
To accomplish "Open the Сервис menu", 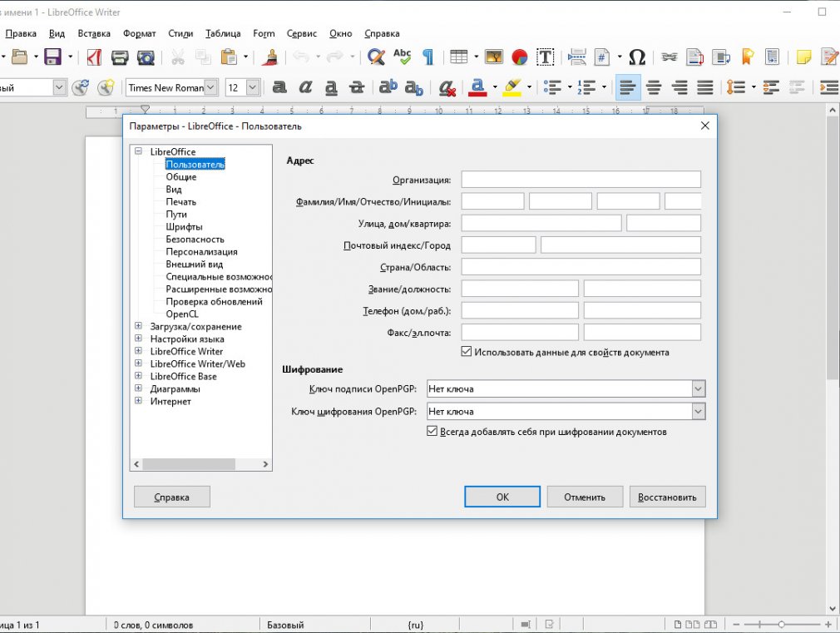I will [x=302, y=33].
